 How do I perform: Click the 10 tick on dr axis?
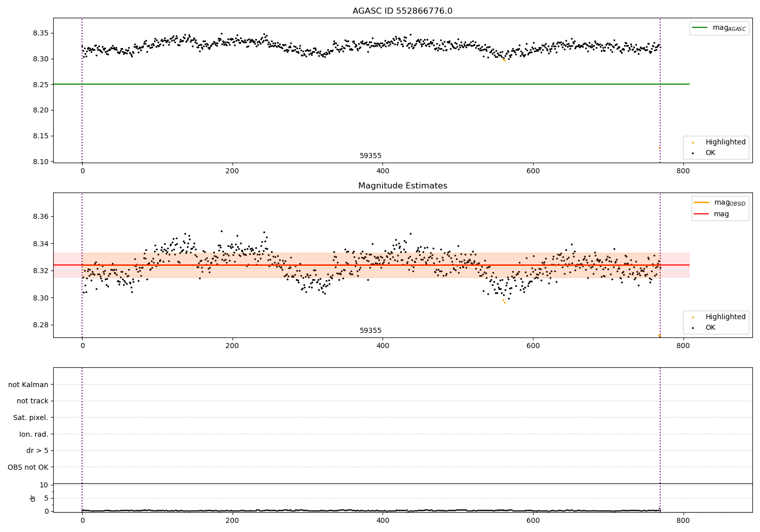[x=44, y=485]
